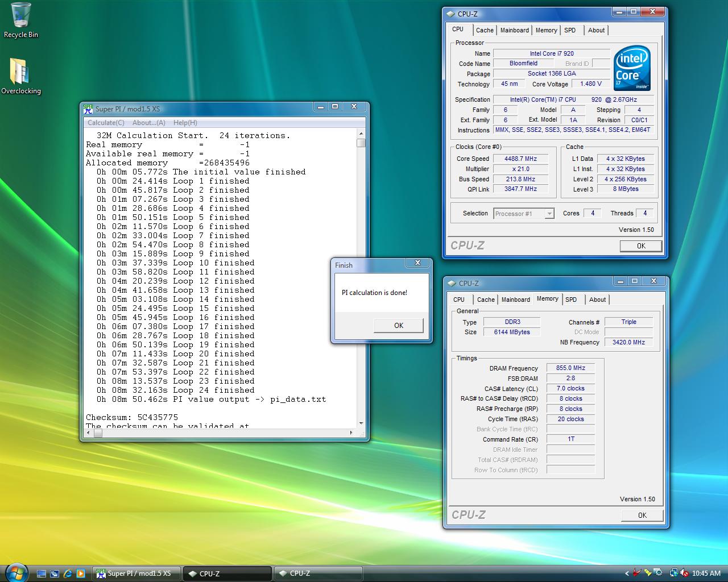The width and height of the screenshot is (728, 582).
Task: Click the CAS# Latency 7.0 clocks value
Action: 570,388
